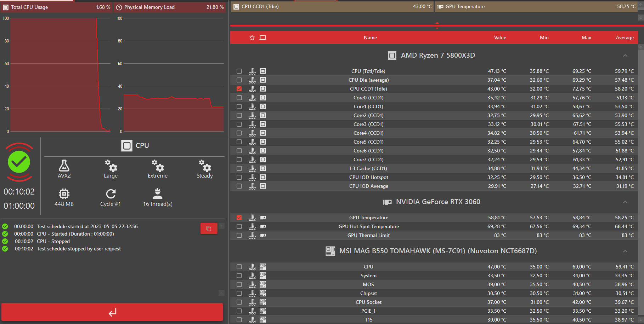Enable the GPU Hot Spot Temperature checkbox
The height and width of the screenshot is (324, 644).
coord(239,226)
